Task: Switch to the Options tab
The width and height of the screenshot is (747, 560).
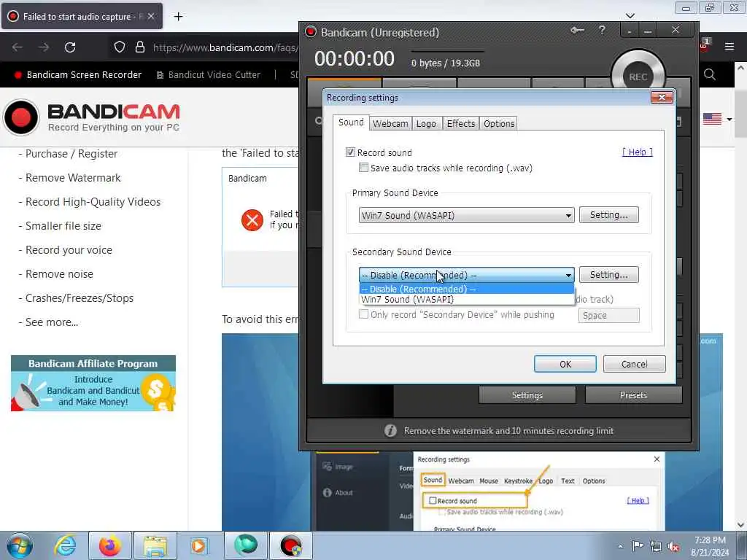Action: [x=499, y=124]
